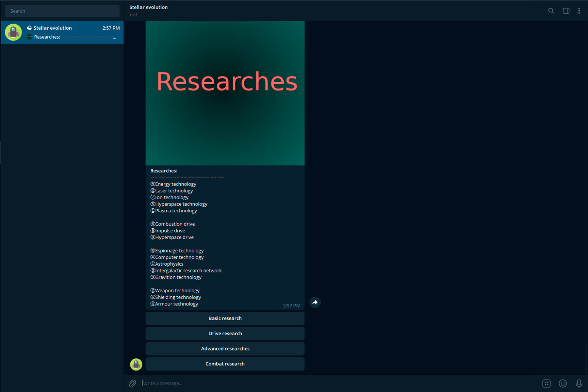Click the 2:57 PM message timestamp

pos(291,306)
